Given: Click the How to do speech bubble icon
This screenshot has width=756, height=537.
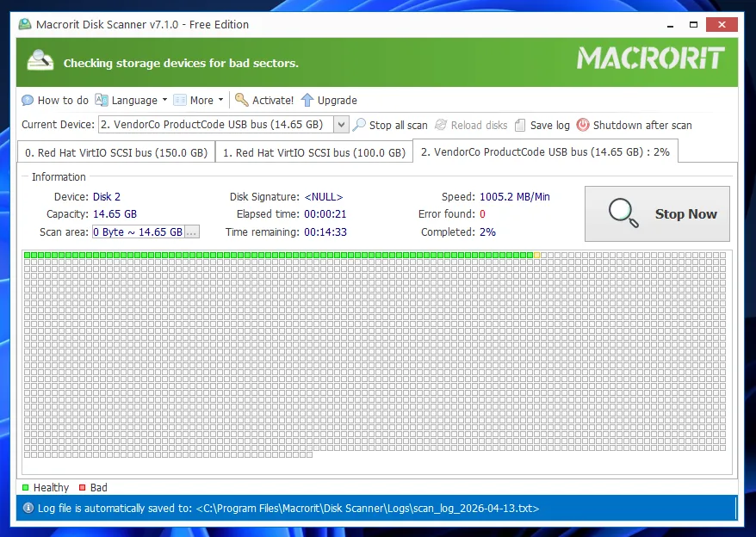Looking at the screenshot, I should [x=28, y=101].
